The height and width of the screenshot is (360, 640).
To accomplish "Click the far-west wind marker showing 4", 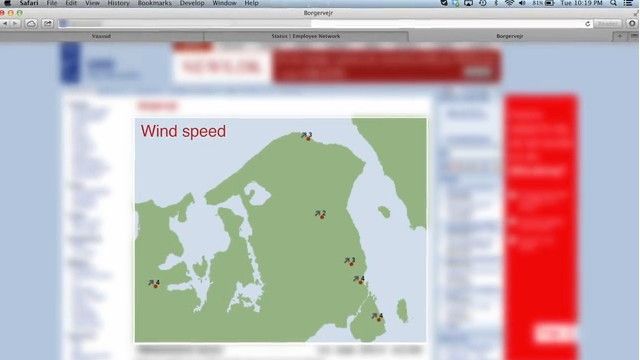I will (x=154, y=284).
